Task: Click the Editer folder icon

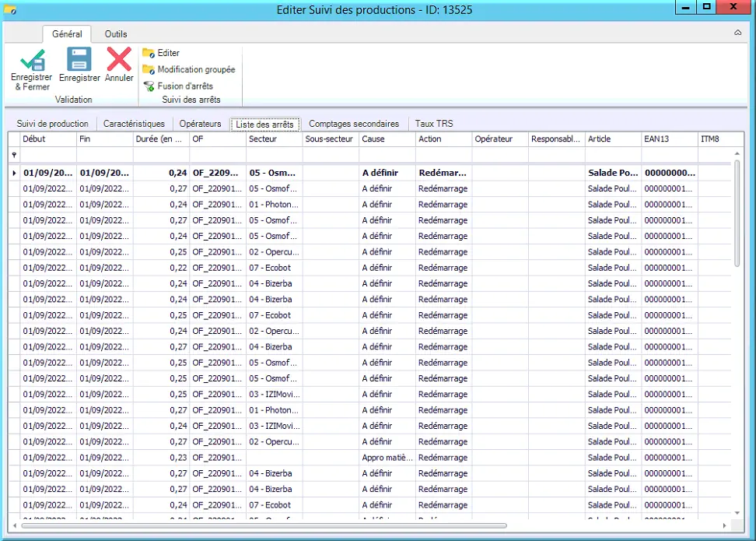Action: coord(149,53)
